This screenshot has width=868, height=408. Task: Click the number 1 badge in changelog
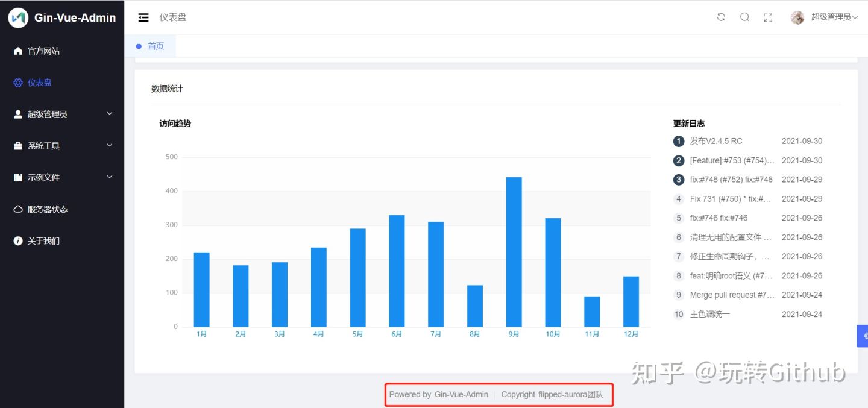coord(679,141)
